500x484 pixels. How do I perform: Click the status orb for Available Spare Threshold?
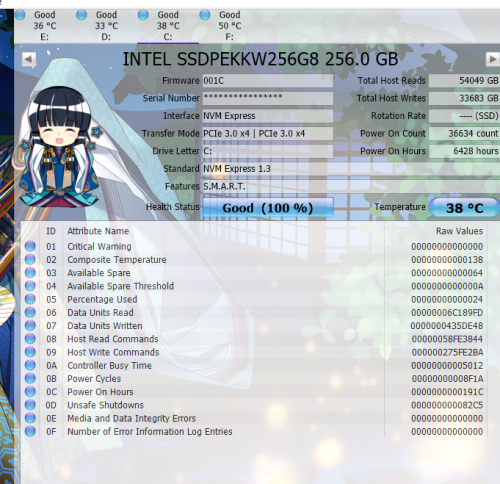tap(30, 286)
